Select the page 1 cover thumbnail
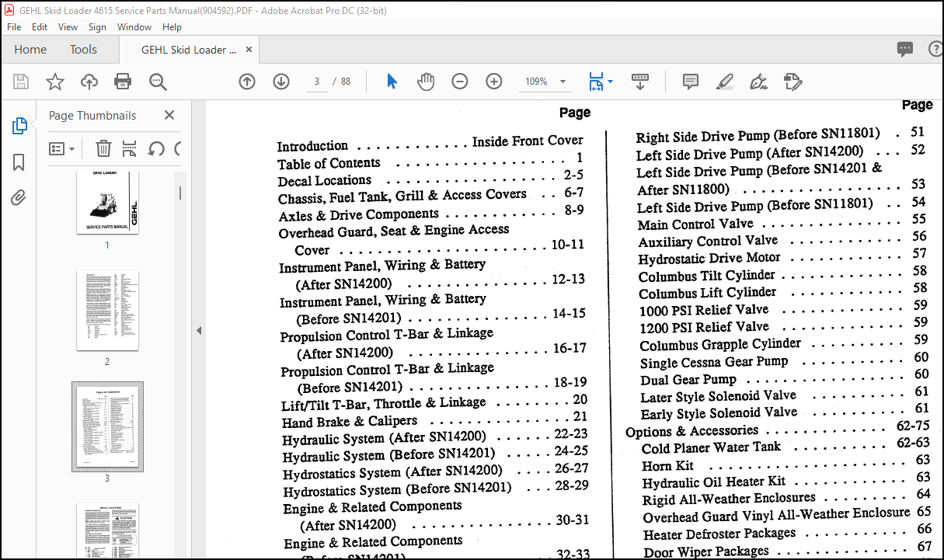Screen dimensions: 944x560 pos(107,202)
